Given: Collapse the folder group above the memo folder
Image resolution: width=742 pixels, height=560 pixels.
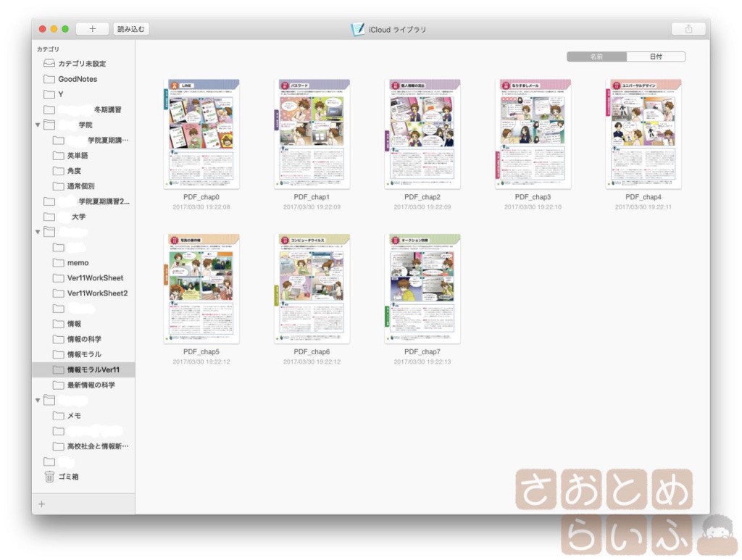Looking at the screenshot, I should [x=38, y=232].
